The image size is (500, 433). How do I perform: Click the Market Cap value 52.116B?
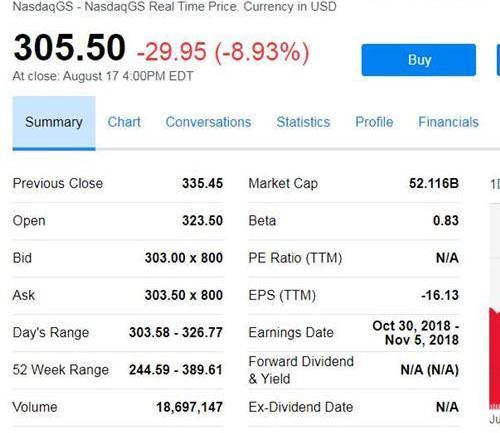[434, 183]
